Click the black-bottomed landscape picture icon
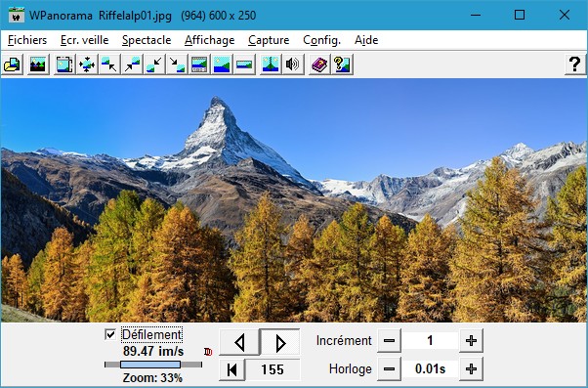588x388 pixels. [38, 65]
